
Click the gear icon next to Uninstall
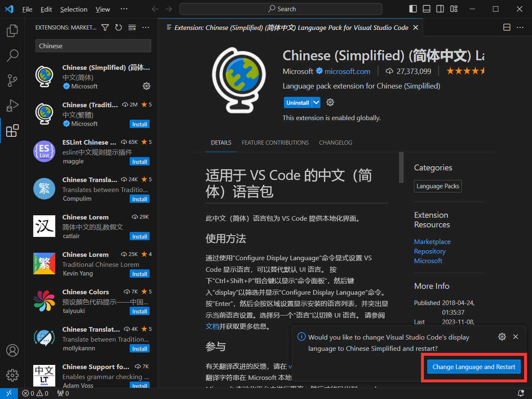[x=330, y=102]
